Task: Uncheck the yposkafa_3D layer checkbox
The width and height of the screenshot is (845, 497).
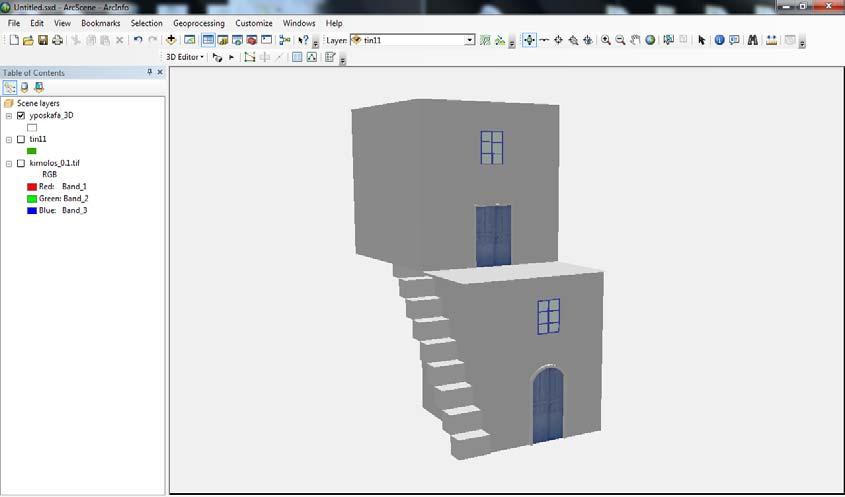Action: pos(21,115)
